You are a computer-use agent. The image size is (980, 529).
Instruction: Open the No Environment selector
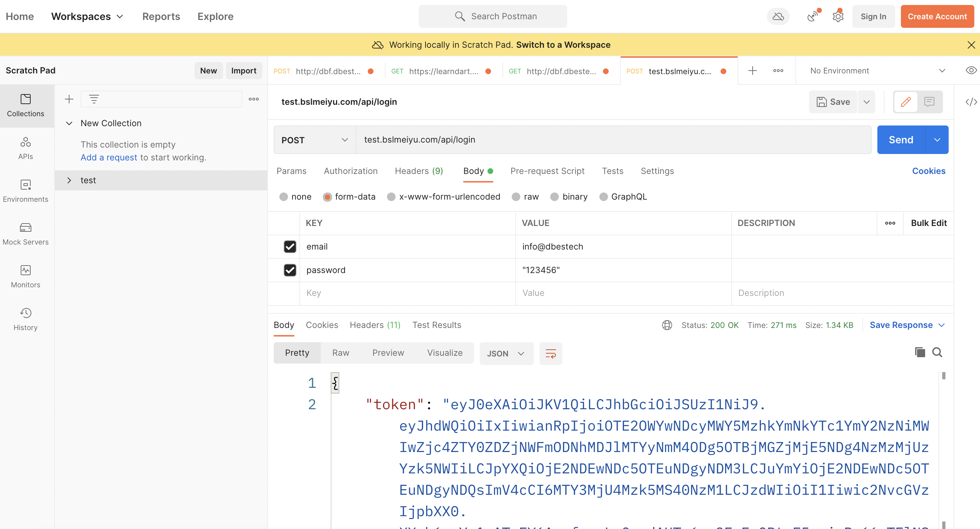[877, 71]
